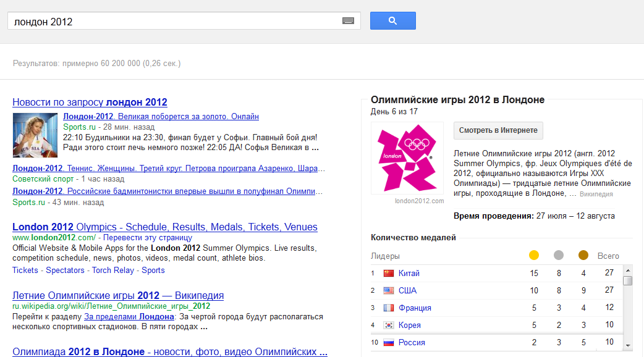Click heading Олимпийские игры 2012 в Лондоне
Screen dimensions: 644x357
457,99
